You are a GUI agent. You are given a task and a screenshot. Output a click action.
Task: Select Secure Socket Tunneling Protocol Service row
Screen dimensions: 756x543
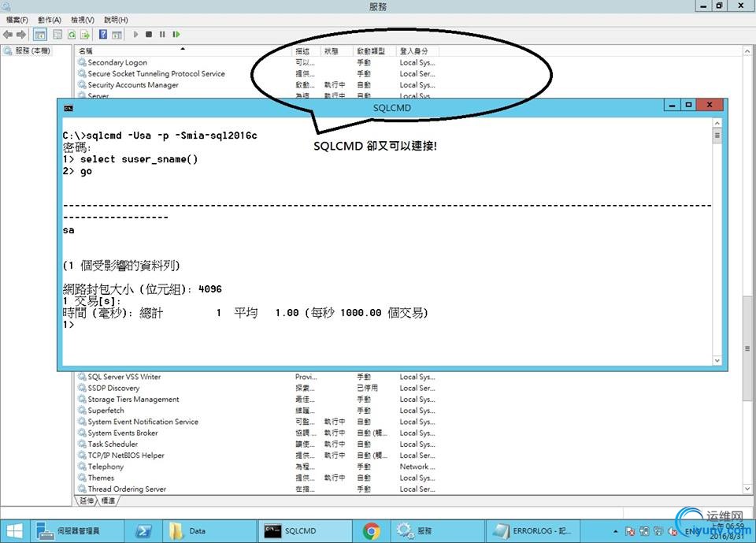coord(156,73)
